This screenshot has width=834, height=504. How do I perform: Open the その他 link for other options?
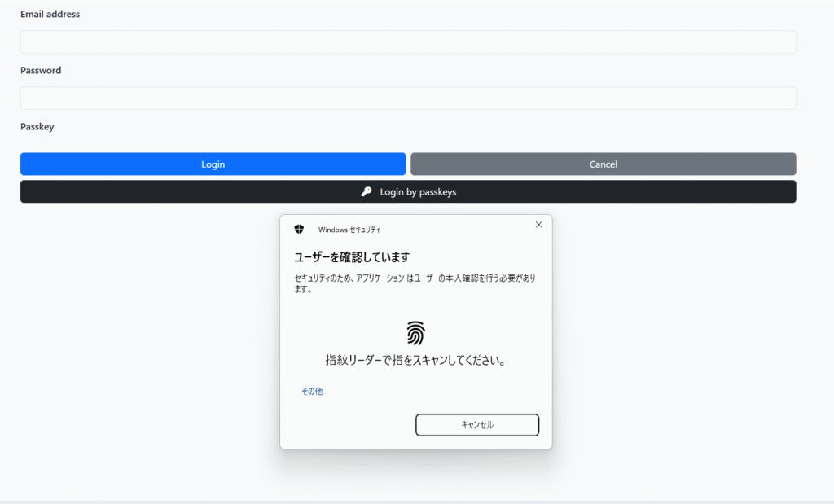tap(312, 392)
